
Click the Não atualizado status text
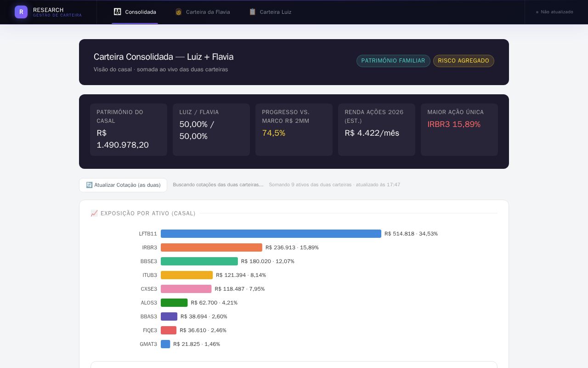[x=557, y=12]
